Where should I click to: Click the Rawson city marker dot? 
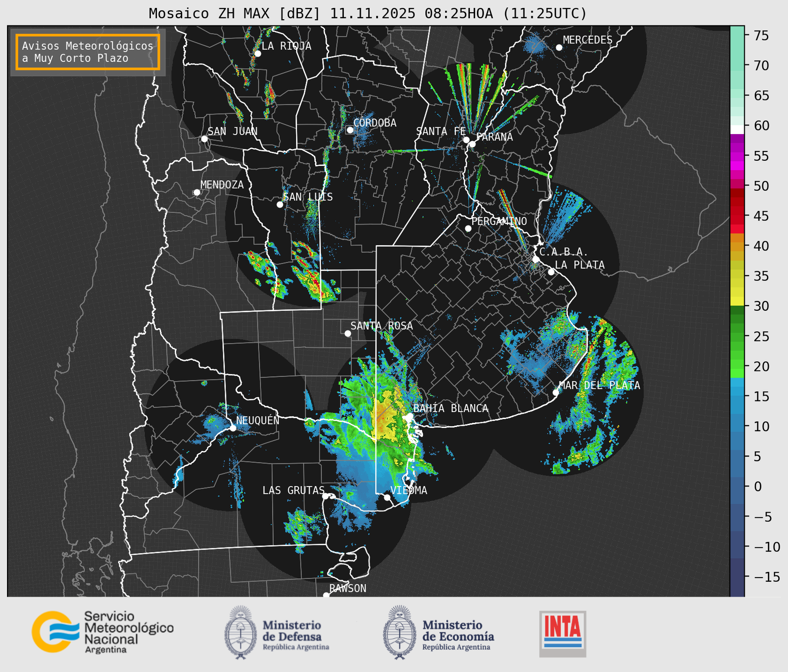click(326, 595)
